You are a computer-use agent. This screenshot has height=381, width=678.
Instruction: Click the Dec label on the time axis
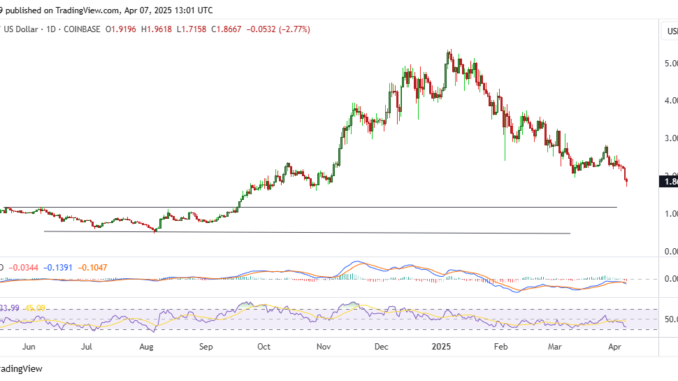point(381,347)
